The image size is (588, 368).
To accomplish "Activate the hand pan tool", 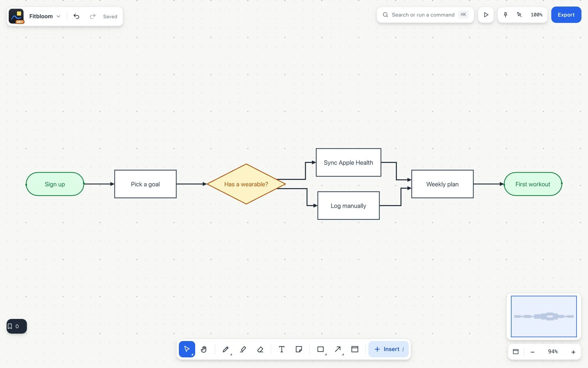I will (204, 349).
